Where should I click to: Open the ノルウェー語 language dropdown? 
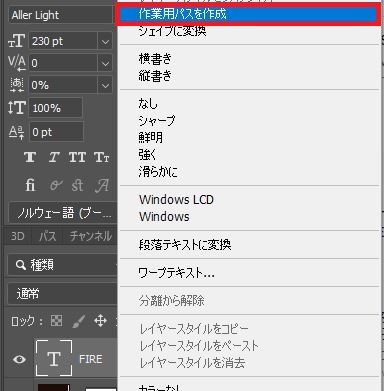tap(63, 212)
